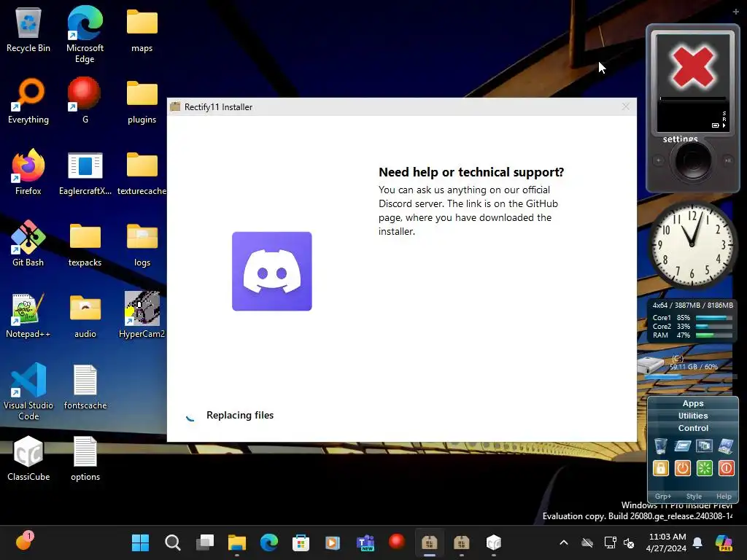Click the Replacing files status text
The image size is (747, 560).
click(239, 415)
